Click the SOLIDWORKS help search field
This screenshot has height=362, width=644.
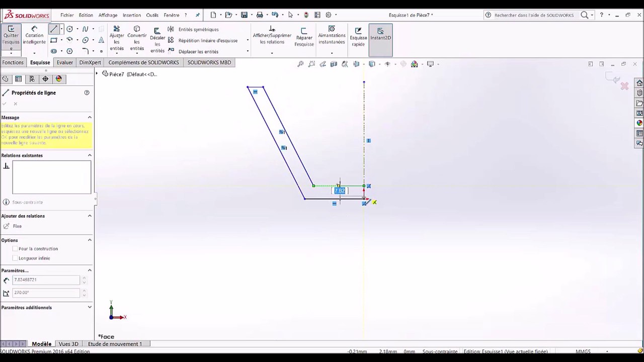(534, 15)
